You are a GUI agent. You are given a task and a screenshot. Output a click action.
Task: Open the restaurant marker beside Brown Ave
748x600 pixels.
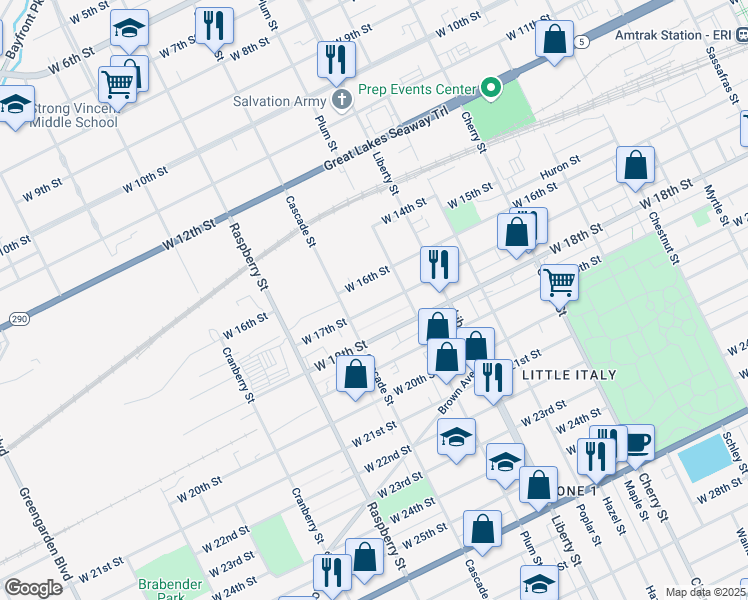493,380
